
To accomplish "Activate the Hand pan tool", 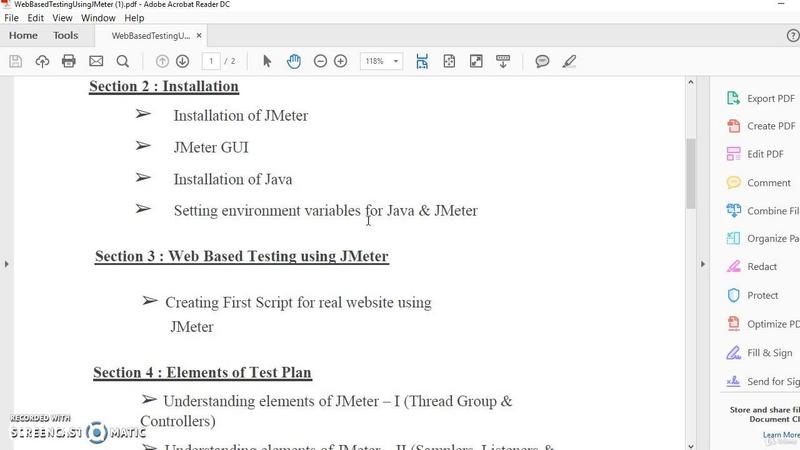I will point(294,62).
